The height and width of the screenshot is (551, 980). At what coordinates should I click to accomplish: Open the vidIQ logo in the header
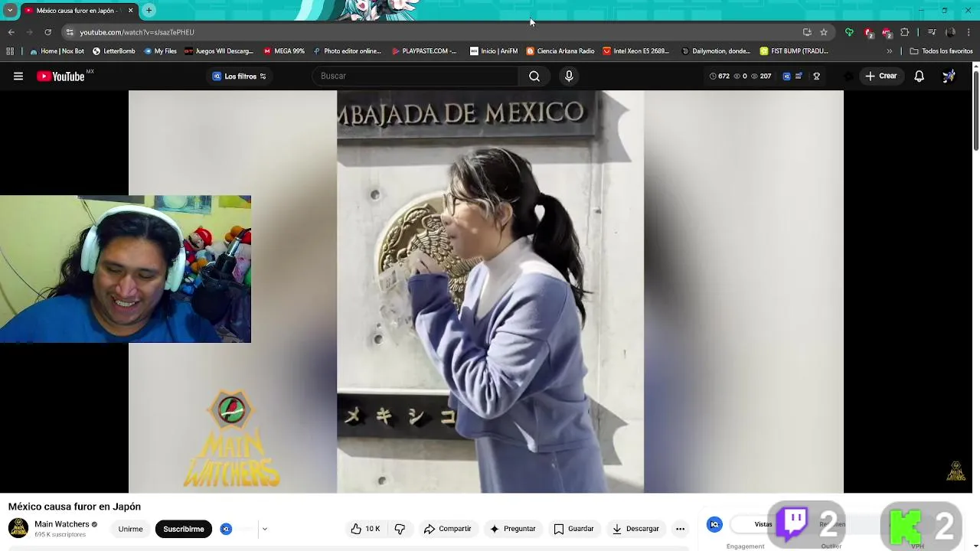click(x=786, y=76)
